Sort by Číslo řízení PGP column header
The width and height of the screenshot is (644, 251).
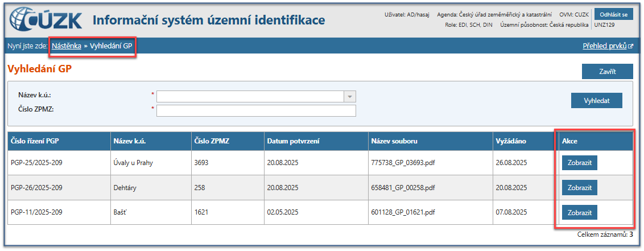35,141
